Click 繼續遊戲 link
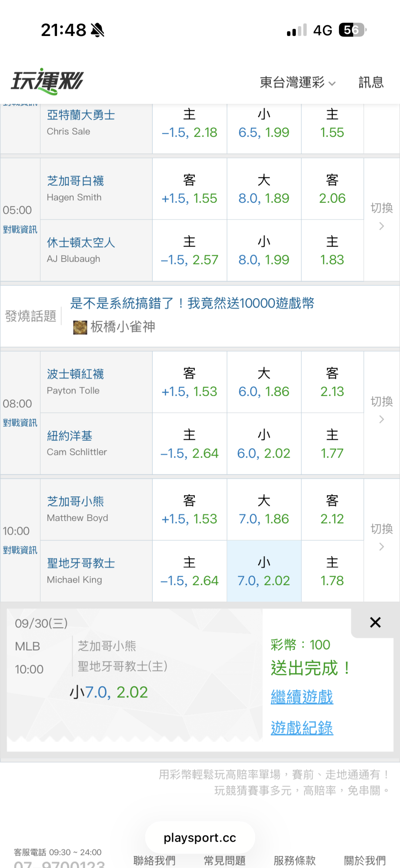The height and width of the screenshot is (868, 400). point(302,697)
